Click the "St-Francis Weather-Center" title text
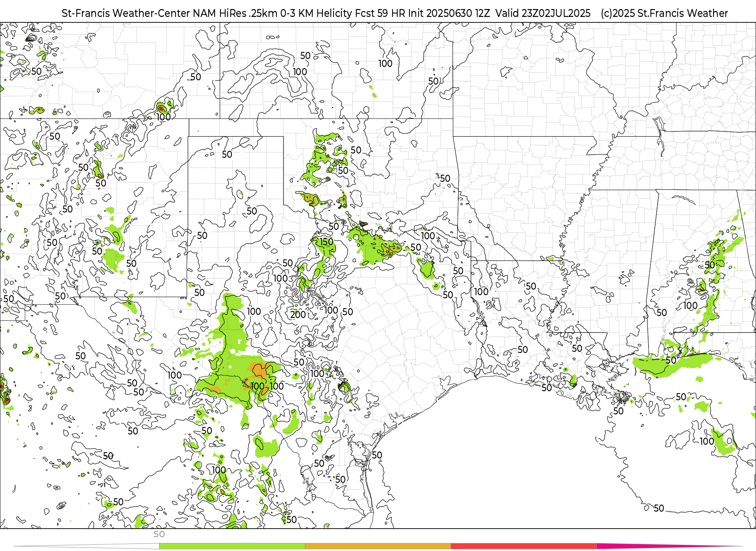 click(126, 13)
